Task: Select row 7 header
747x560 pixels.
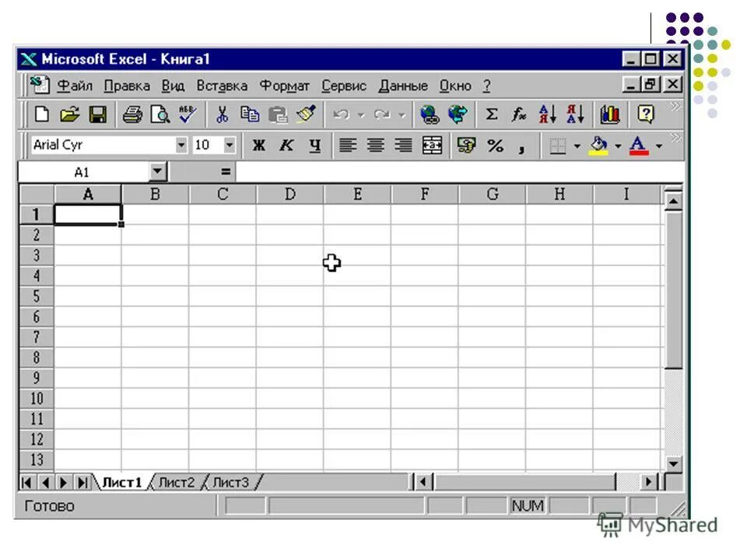Action: pos(37,337)
